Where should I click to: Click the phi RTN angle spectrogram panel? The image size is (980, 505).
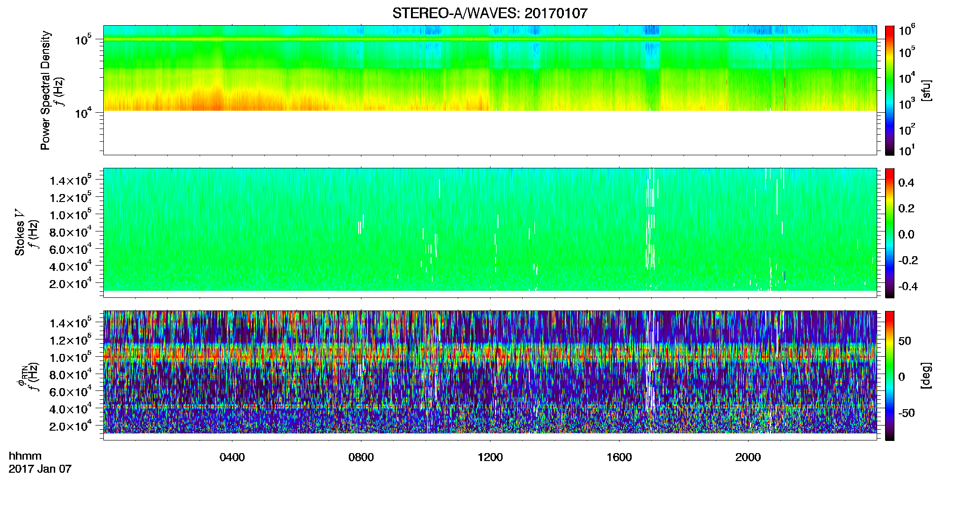(490, 375)
